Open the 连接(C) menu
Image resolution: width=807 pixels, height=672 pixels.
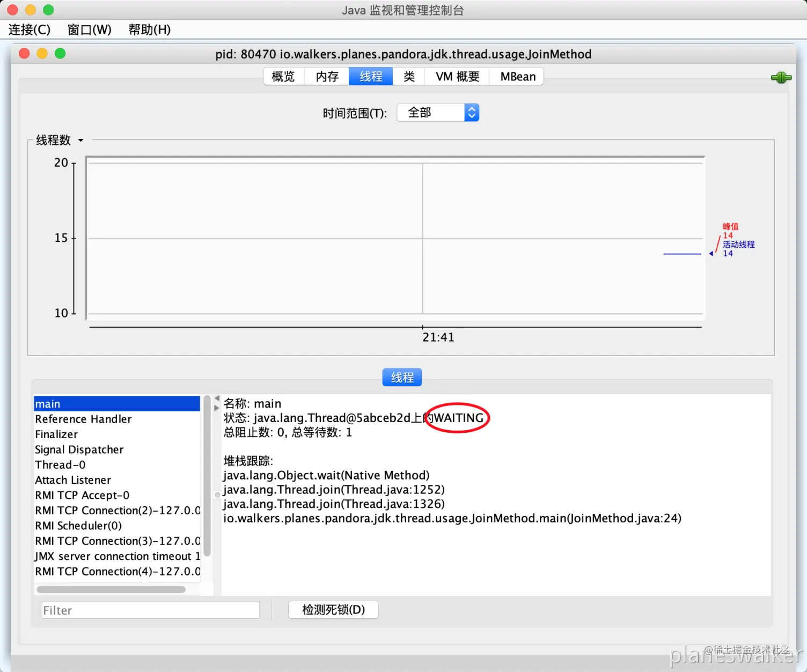pyautogui.click(x=30, y=29)
